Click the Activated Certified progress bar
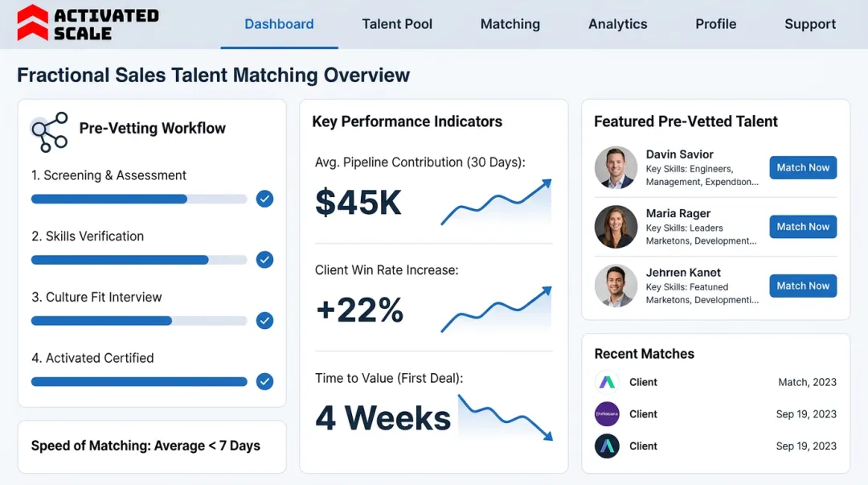Image resolution: width=868 pixels, height=485 pixels. point(139,382)
